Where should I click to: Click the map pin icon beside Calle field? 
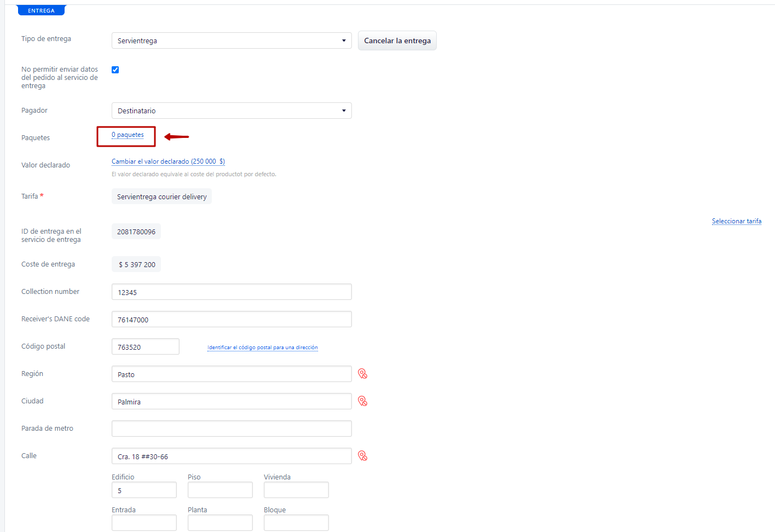coord(362,456)
